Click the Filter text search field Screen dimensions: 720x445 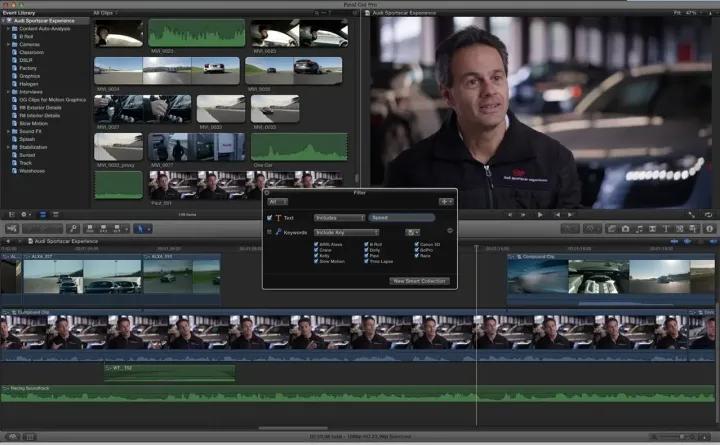[x=402, y=217]
